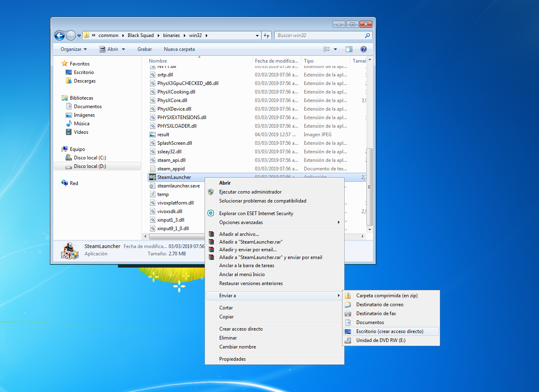
Task: Click the Vídeos film icon
Action: [69, 132]
